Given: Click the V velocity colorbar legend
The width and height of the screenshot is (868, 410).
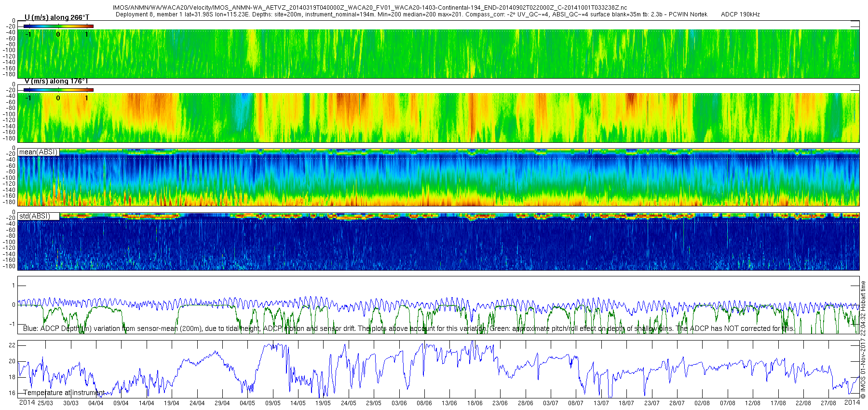Looking at the screenshot, I should [x=58, y=90].
